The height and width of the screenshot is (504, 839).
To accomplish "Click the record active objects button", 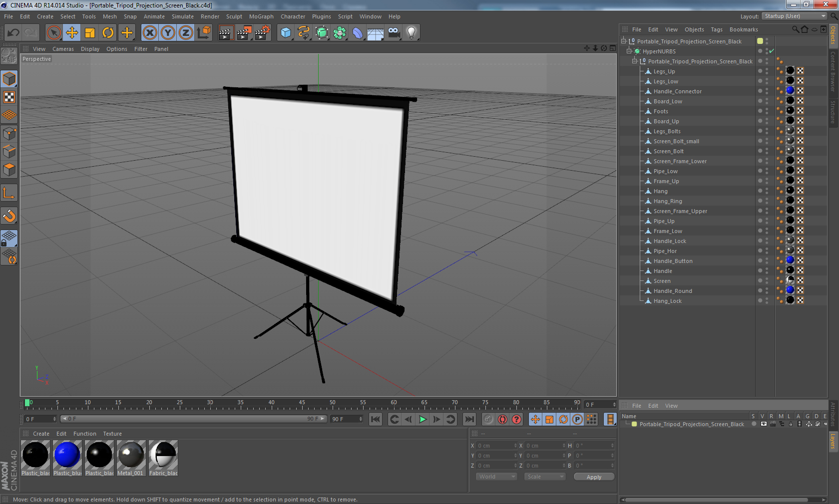I will pyautogui.click(x=488, y=419).
